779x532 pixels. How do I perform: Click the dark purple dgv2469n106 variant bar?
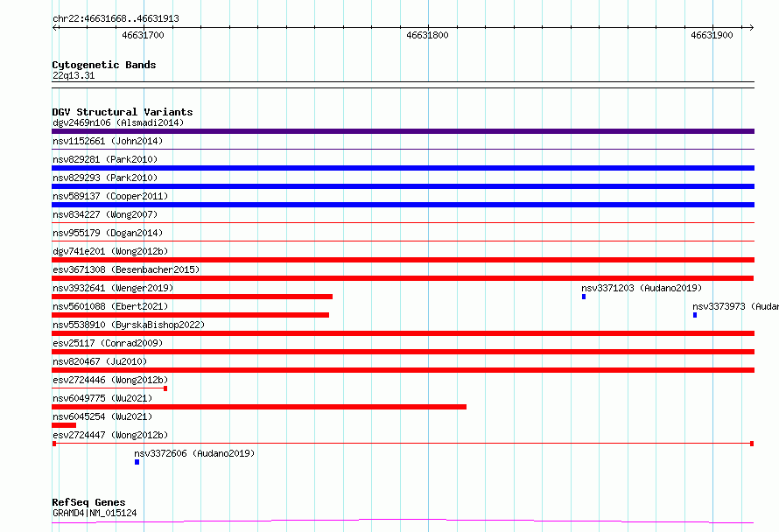pyautogui.click(x=403, y=131)
